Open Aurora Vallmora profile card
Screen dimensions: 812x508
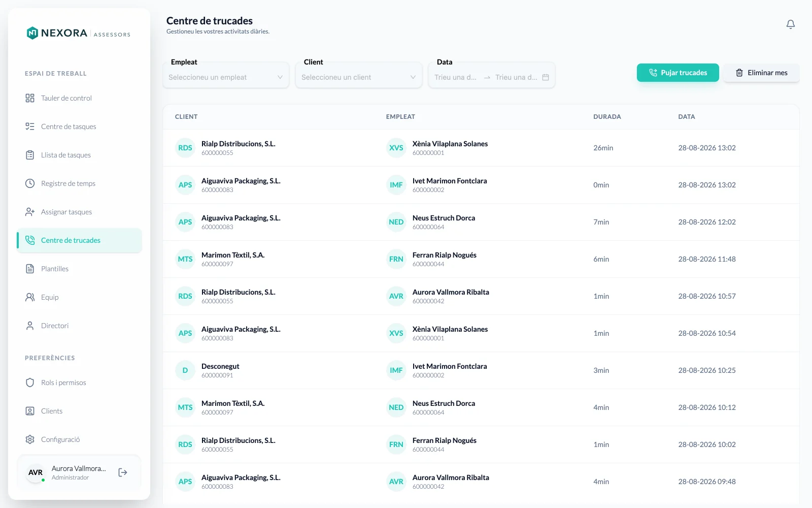click(79, 472)
